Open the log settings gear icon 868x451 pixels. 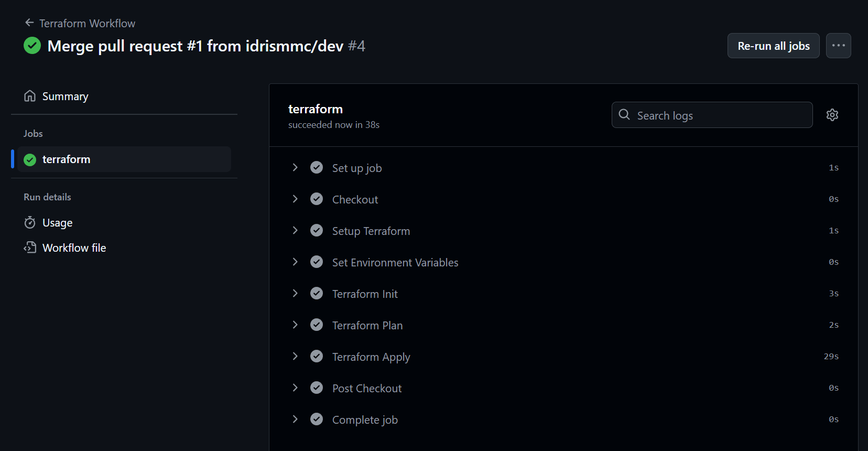pyautogui.click(x=832, y=115)
